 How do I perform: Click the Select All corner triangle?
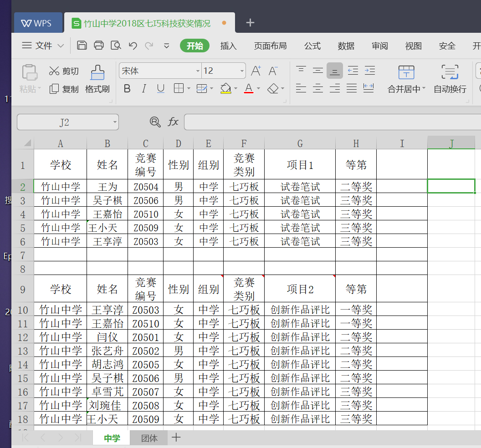tap(28, 143)
